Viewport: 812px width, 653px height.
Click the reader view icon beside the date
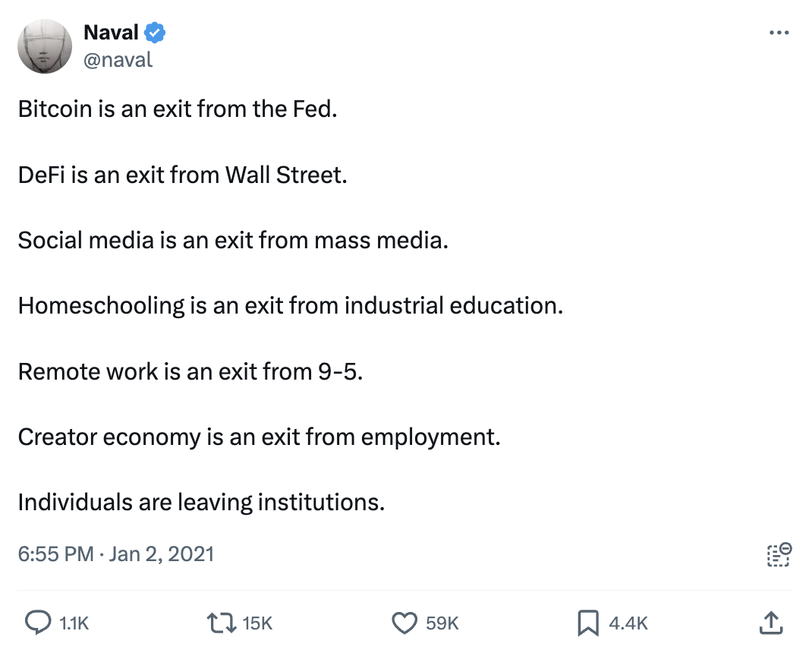[779, 554]
